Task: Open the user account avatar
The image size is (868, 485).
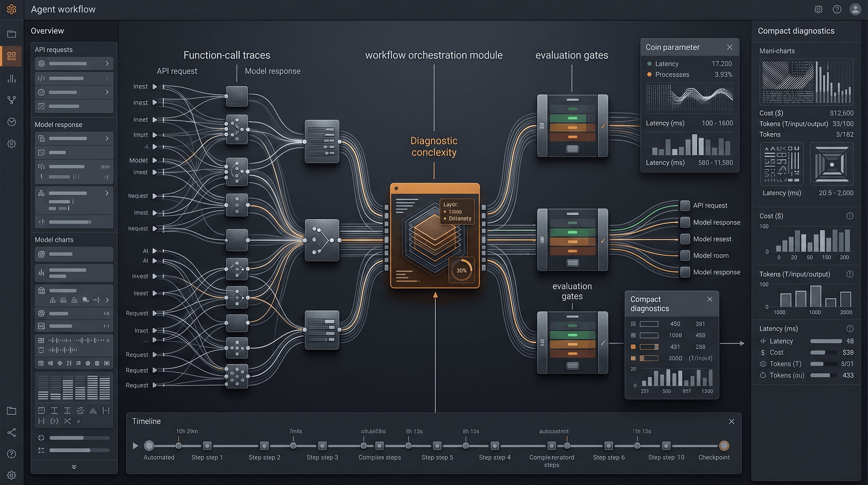Action: (x=855, y=9)
